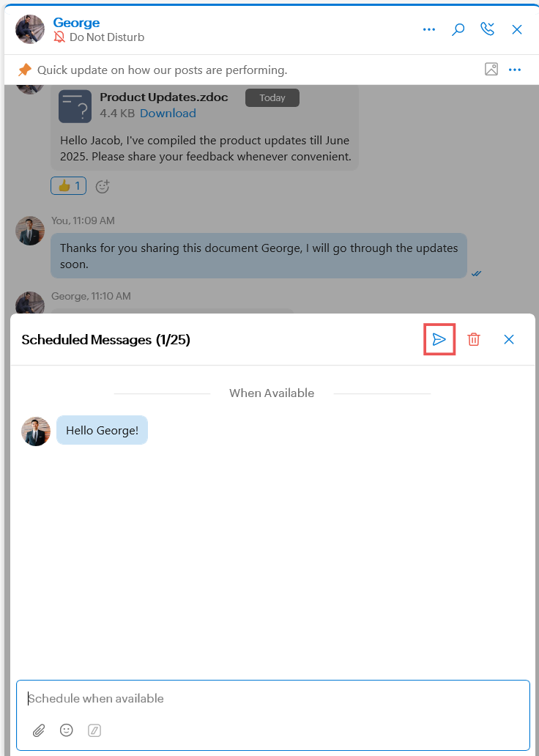Click the slash command icon

[94, 730]
